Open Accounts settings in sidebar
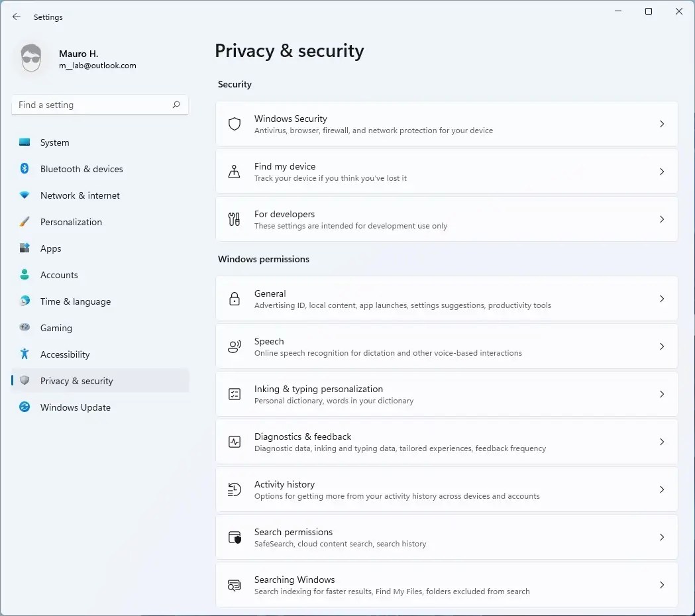 pos(100,275)
